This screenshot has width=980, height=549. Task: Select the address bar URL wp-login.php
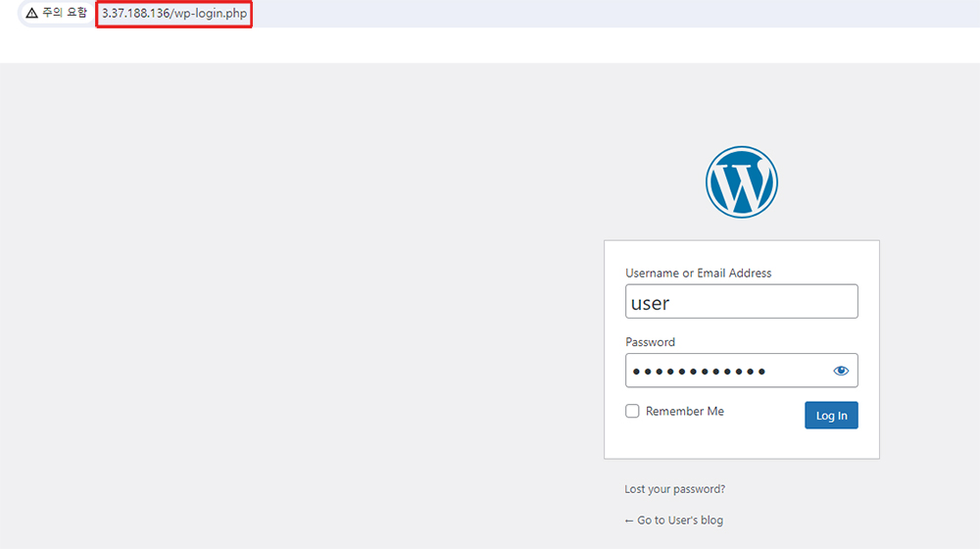(x=174, y=13)
